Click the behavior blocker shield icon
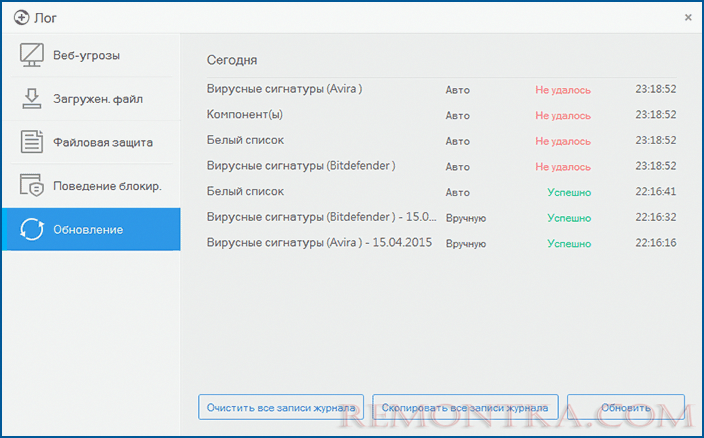 31,186
